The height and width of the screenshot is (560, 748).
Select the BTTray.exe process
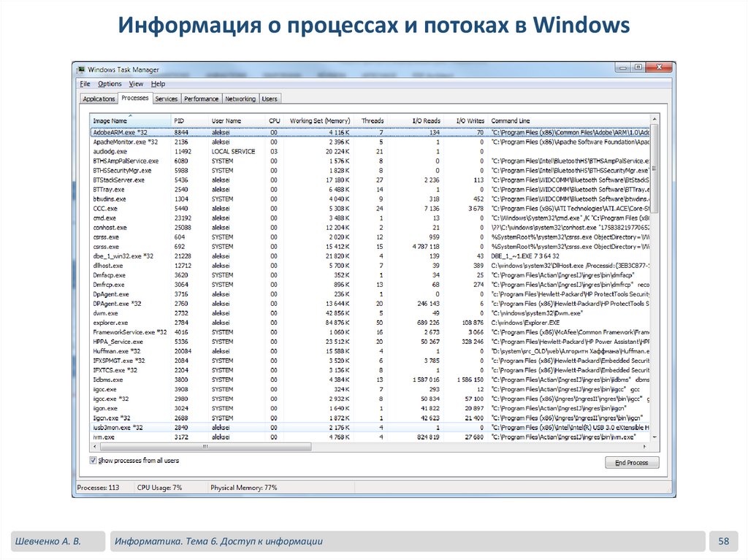pos(370,190)
